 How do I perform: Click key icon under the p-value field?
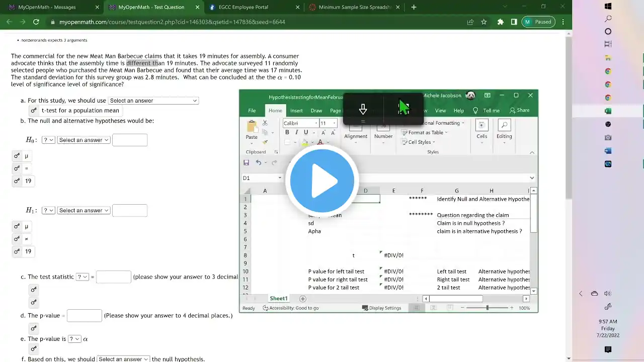click(x=34, y=328)
